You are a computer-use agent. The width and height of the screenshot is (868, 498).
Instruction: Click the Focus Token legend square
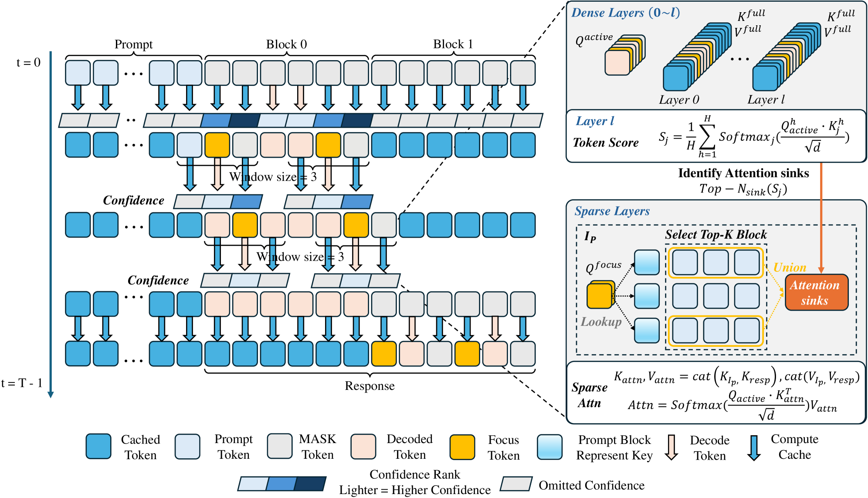462,447
